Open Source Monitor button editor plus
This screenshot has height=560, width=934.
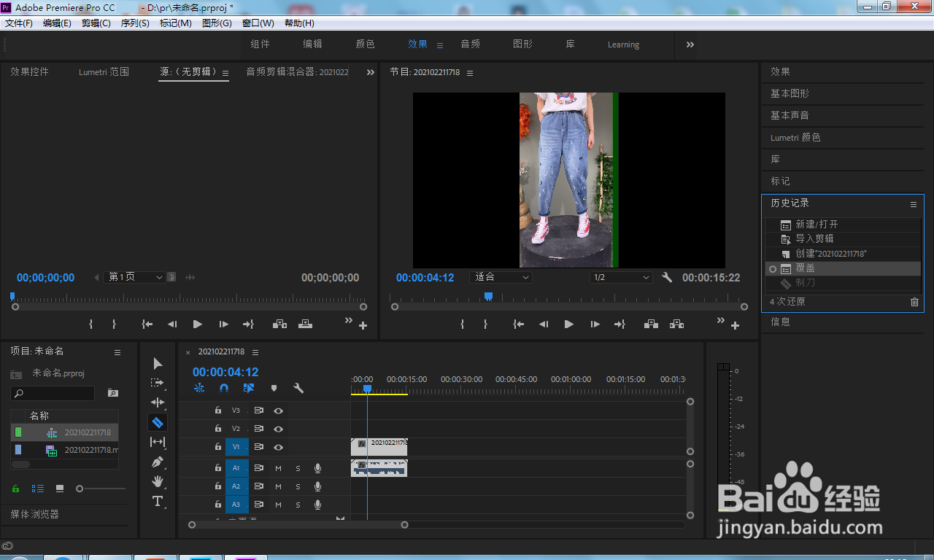coord(363,326)
